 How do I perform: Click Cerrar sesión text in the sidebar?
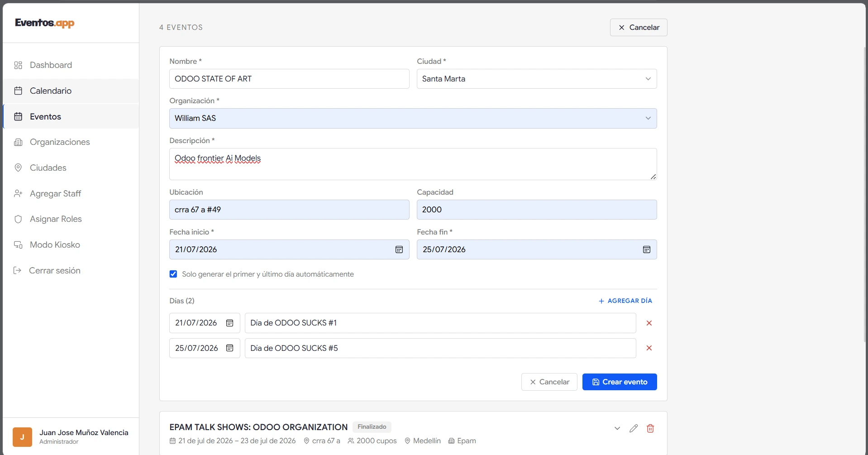(x=55, y=271)
